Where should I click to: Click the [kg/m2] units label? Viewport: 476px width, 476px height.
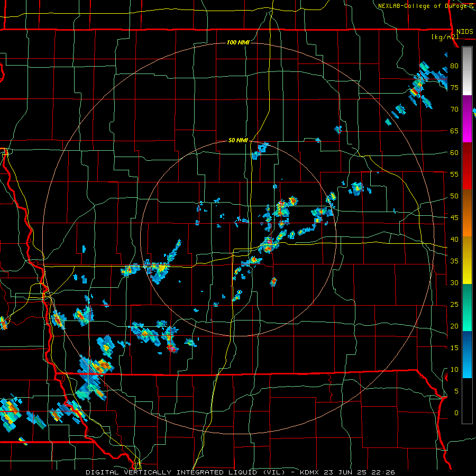click(x=445, y=37)
